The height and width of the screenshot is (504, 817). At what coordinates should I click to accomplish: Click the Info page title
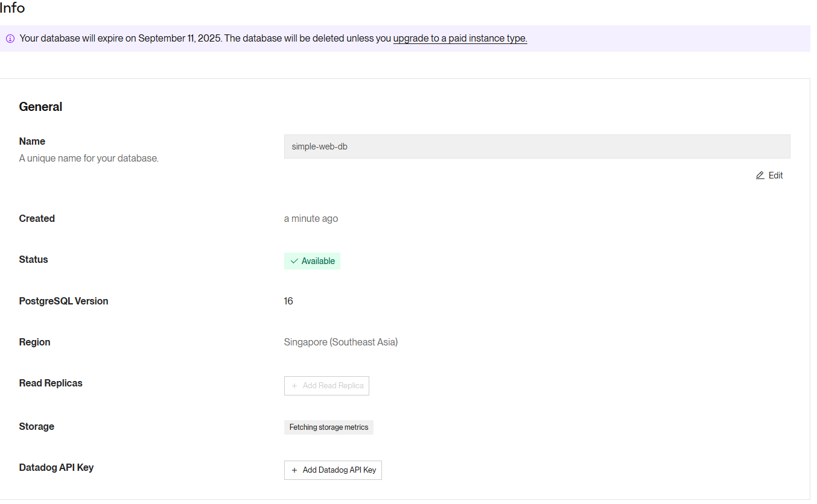pos(13,8)
